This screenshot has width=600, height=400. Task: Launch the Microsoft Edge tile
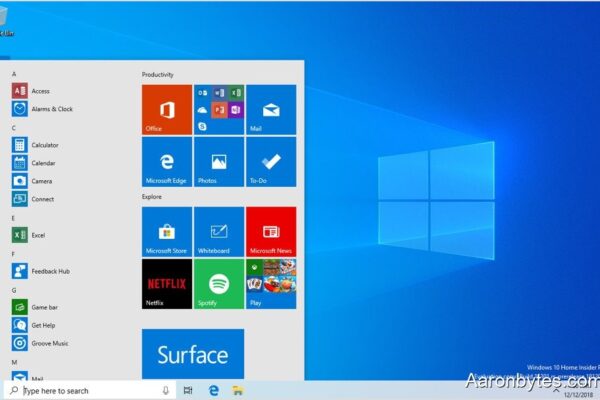coord(166,162)
